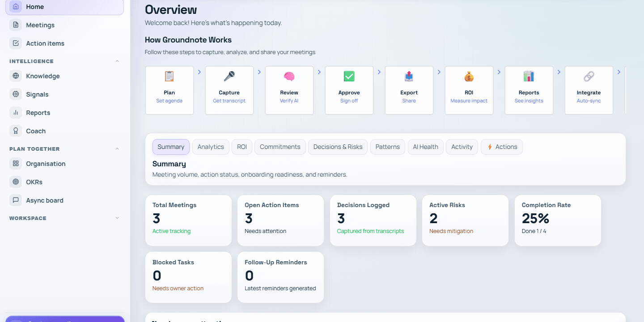Screen dimensions: 644x322
Task: Click the Organisation grid icon
Action: (x=16, y=164)
